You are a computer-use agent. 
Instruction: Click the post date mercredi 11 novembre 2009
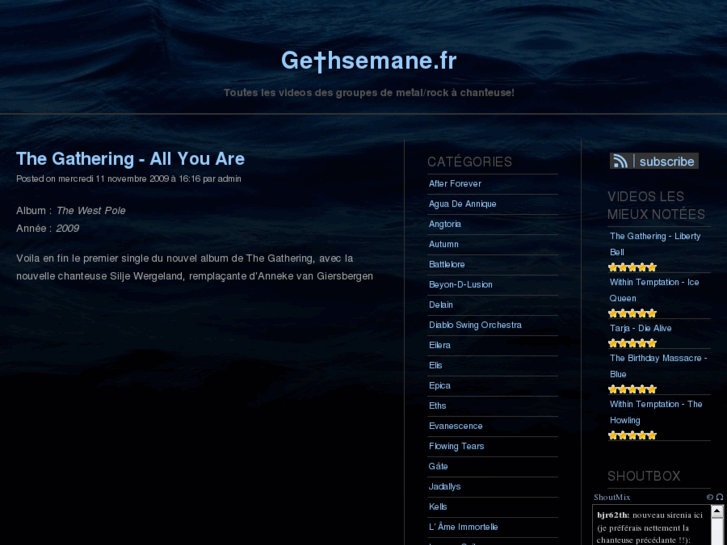coord(114,179)
